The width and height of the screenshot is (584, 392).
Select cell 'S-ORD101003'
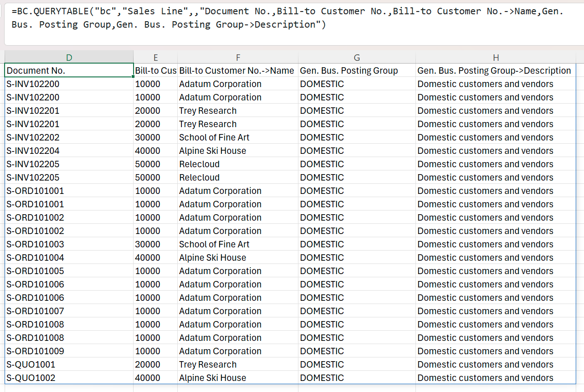[x=69, y=244]
